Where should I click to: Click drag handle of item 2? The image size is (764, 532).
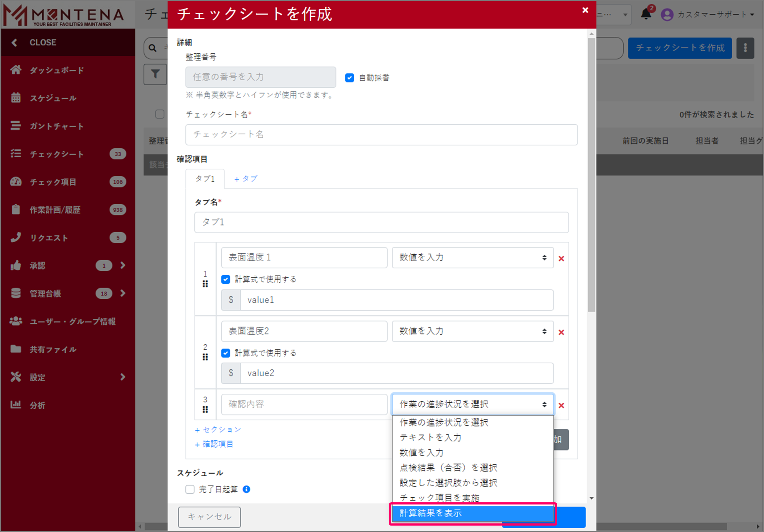click(x=205, y=357)
